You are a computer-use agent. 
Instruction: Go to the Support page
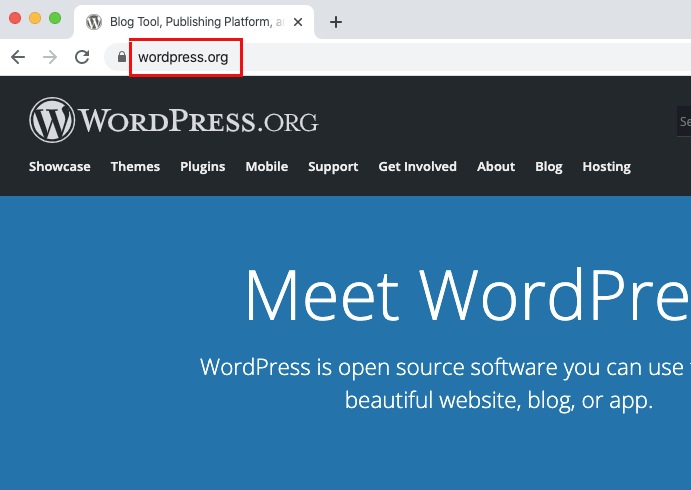333,167
